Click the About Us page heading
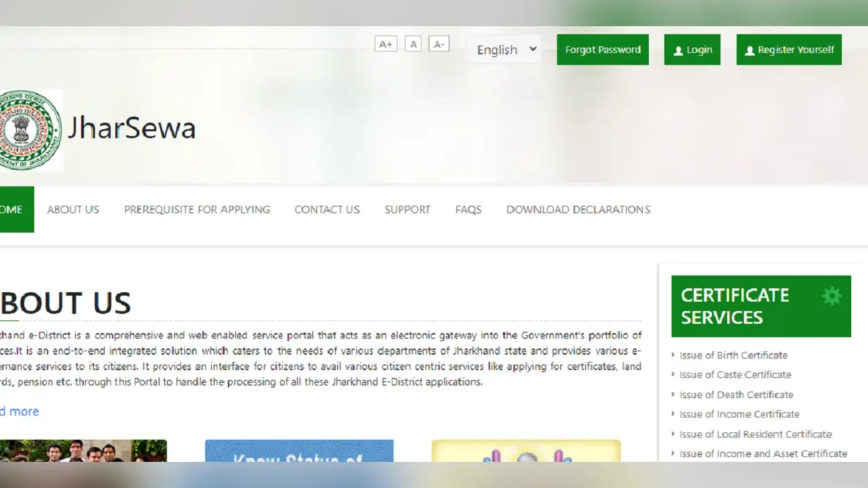The width and height of the screenshot is (868, 488). [66, 304]
